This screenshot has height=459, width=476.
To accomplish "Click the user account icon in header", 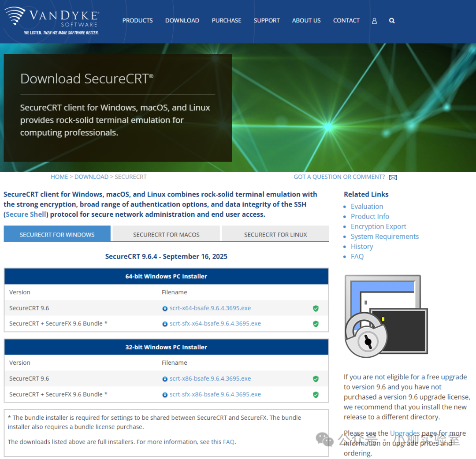I will click(374, 21).
